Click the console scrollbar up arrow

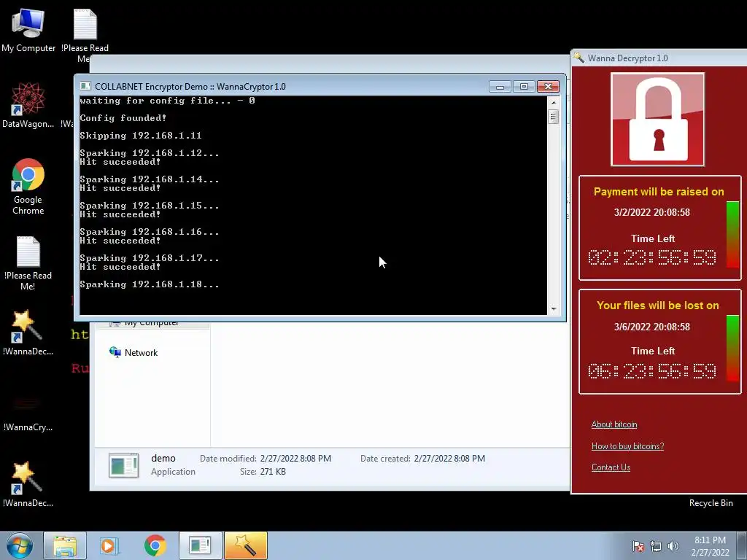point(553,102)
